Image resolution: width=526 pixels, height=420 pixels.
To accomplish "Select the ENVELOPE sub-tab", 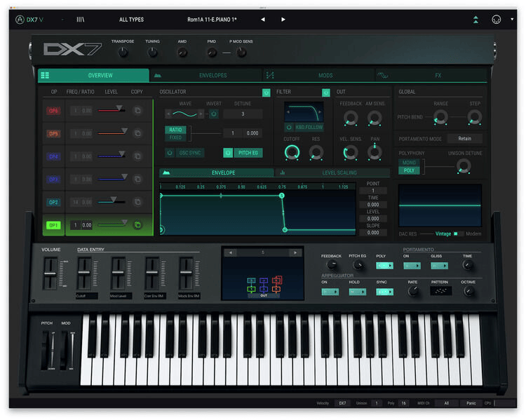I will tap(217, 172).
